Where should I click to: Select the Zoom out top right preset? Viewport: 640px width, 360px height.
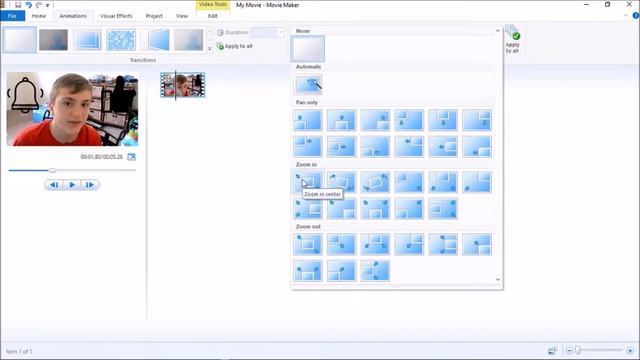409,244
